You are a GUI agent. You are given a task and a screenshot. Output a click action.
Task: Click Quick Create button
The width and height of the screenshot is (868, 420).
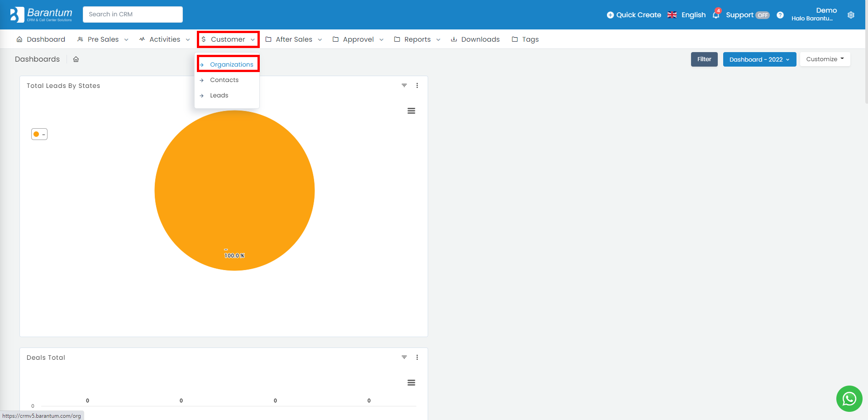coord(634,15)
